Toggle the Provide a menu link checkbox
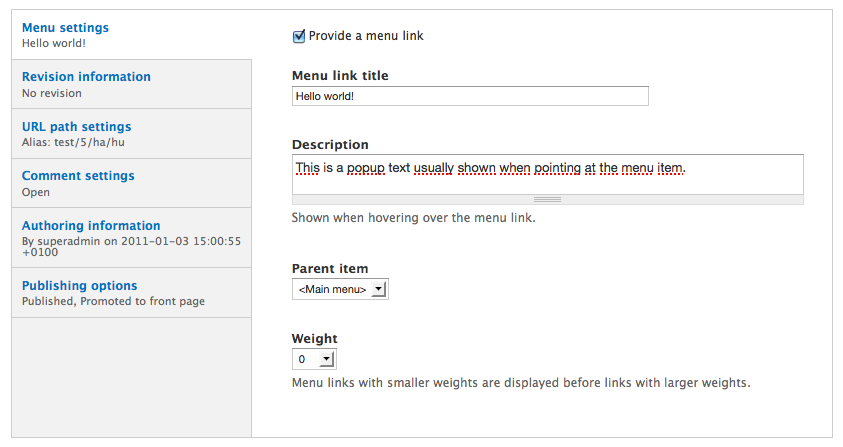Screen dimensions: 843x447 coord(298,36)
